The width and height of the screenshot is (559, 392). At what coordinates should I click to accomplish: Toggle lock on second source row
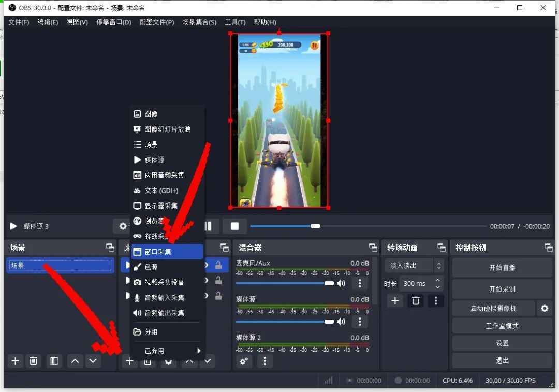[218, 280]
